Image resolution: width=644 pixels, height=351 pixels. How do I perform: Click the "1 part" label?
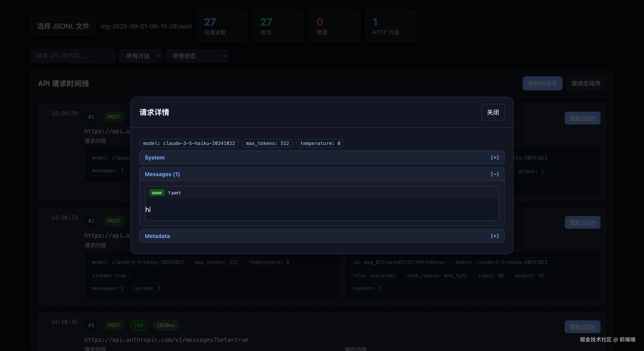[174, 193]
